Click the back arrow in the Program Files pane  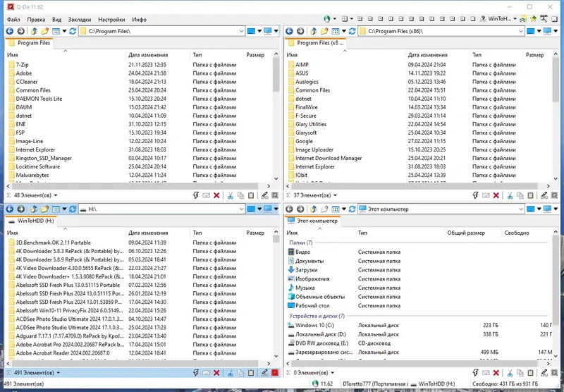click(x=10, y=31)
